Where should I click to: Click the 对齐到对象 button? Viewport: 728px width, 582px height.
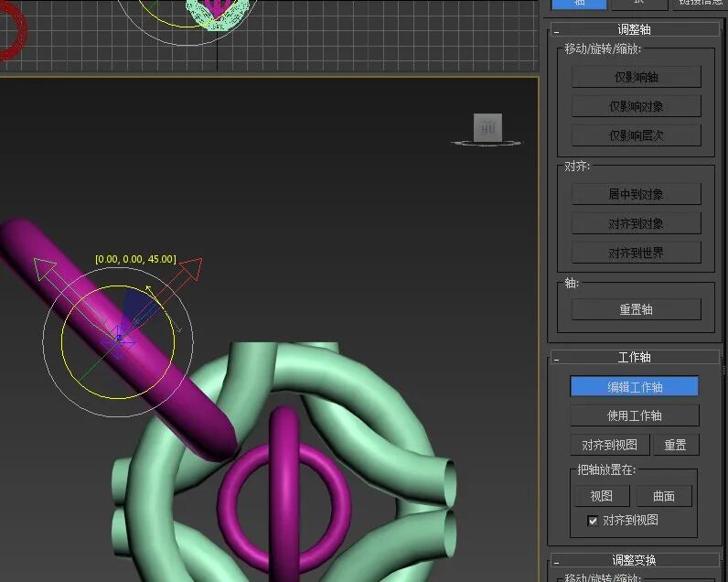[636, 224]
